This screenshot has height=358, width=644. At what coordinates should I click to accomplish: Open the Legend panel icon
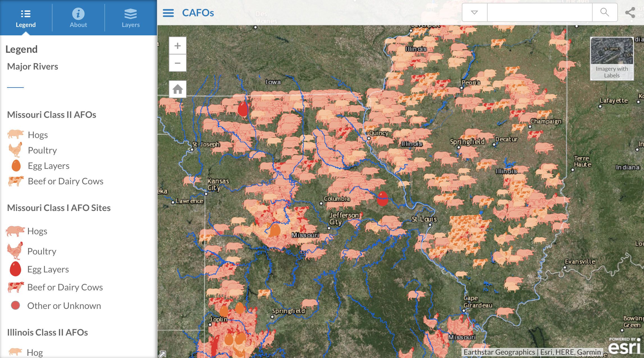26,13
